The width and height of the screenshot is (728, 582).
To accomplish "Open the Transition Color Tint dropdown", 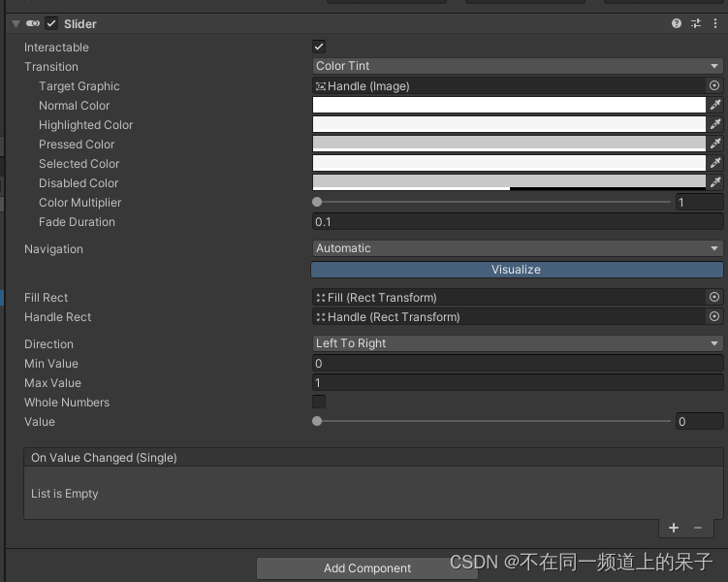I will tap(518, 66).
